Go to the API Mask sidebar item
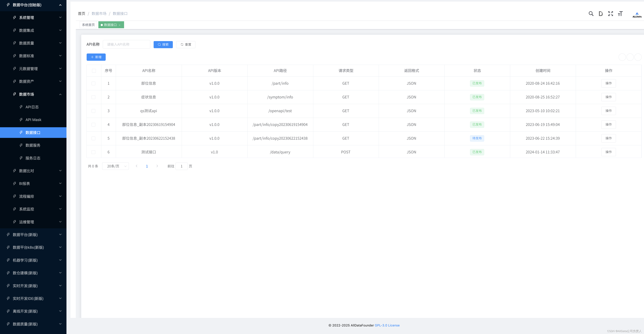Screen dimensions: 644x334 (33, 120)
